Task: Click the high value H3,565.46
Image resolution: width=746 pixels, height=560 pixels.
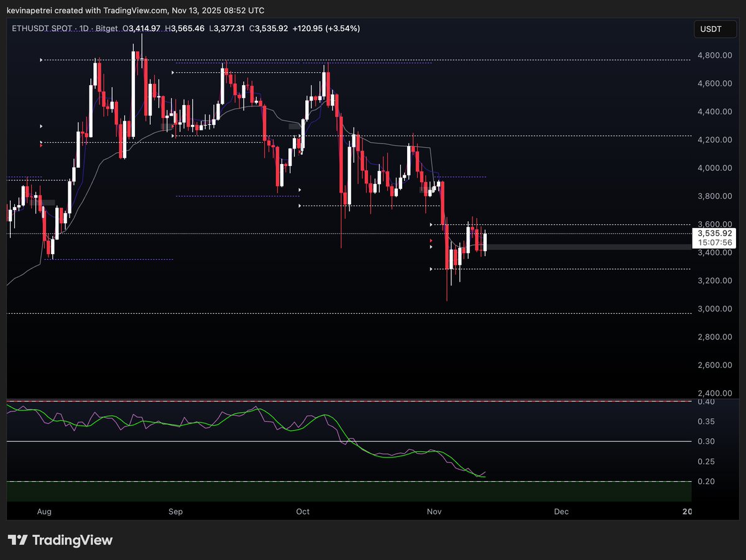Action: (185, 29)
